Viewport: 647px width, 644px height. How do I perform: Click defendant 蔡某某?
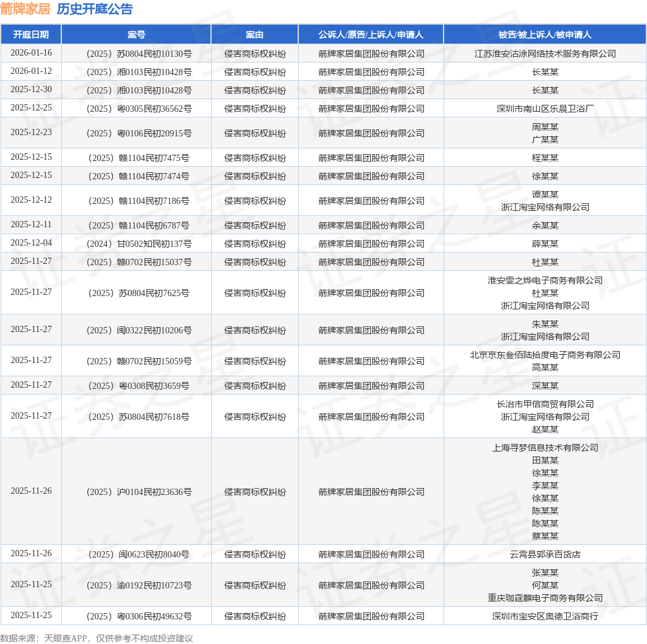click(x=545, y=537)
